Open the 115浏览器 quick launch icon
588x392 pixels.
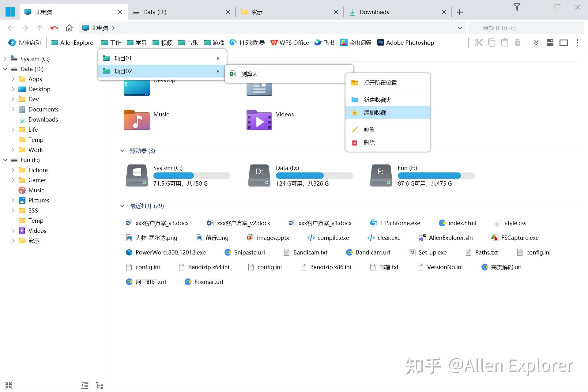pyautogui.click(x=247, y=43)
